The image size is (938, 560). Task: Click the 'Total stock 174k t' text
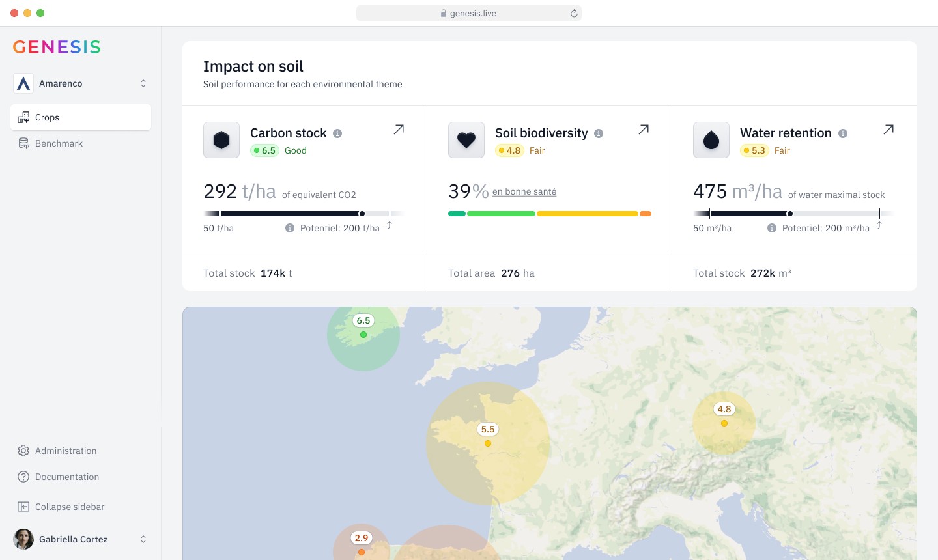(x=248, y=273)
